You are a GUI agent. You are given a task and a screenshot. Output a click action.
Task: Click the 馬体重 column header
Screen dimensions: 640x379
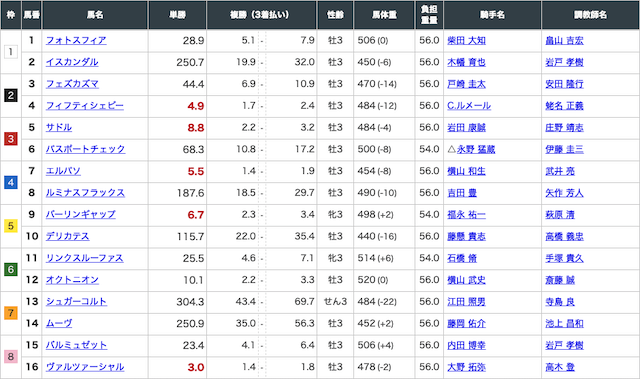(384, 15)
